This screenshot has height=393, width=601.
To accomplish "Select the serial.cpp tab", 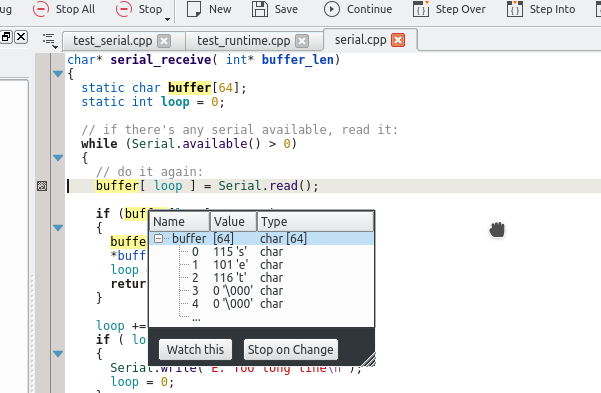I will click(x=360, y=40).
